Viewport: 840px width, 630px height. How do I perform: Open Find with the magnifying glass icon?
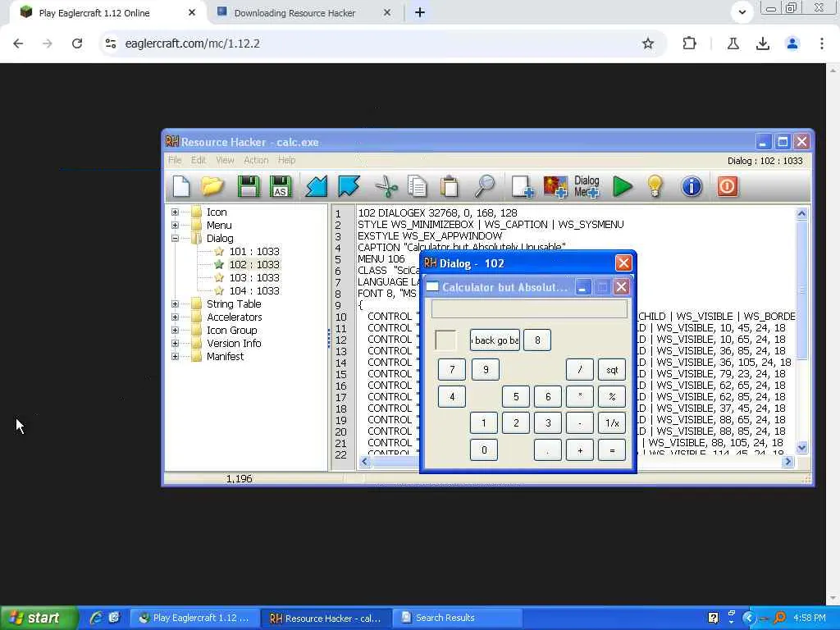tap(485, 186)
